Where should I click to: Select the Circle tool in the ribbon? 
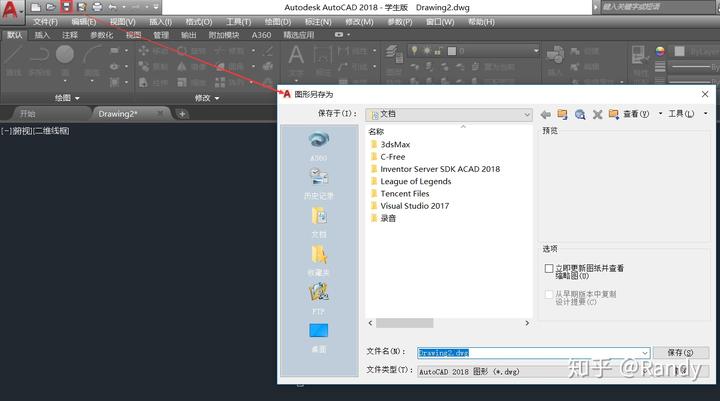coord(65,55)
